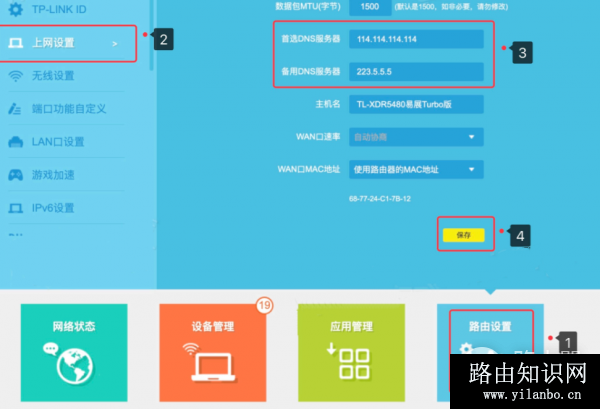Select IPv6设置 in the sidebar
Screen dimensions: 600x409
tap(66, 208)
